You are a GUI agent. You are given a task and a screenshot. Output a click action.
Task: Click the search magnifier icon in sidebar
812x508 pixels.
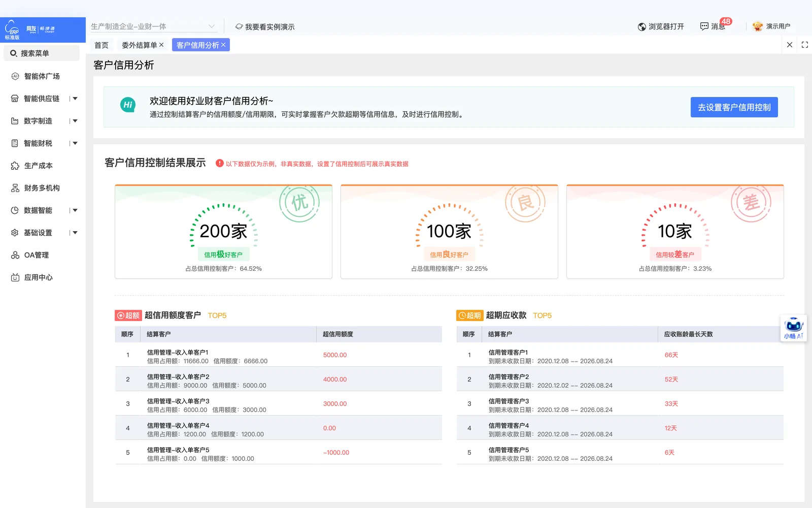[14, 53]
